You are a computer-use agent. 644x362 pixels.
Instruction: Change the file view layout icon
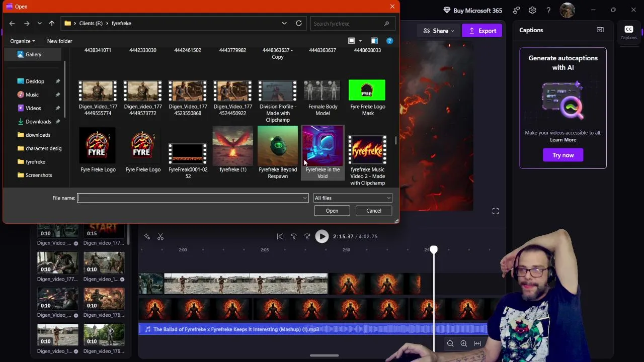(x=352, y=41)
